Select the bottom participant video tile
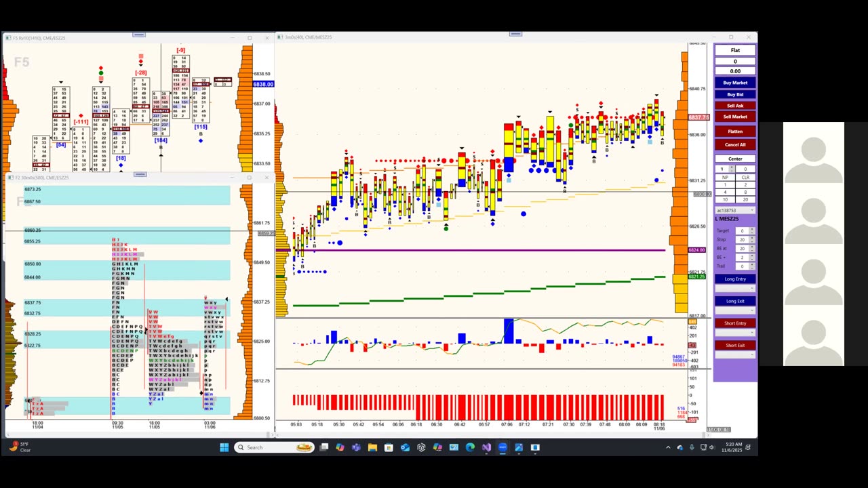 [x=814, y=335]
